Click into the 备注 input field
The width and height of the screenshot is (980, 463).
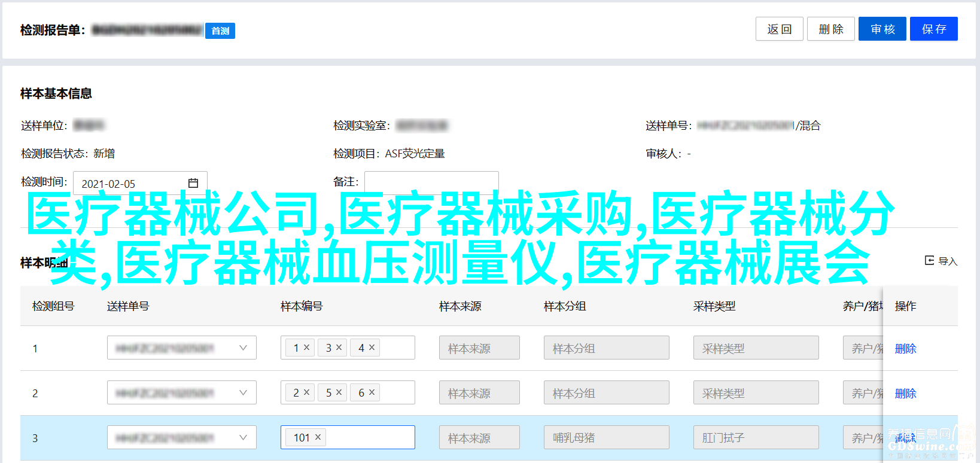point(431,182)
